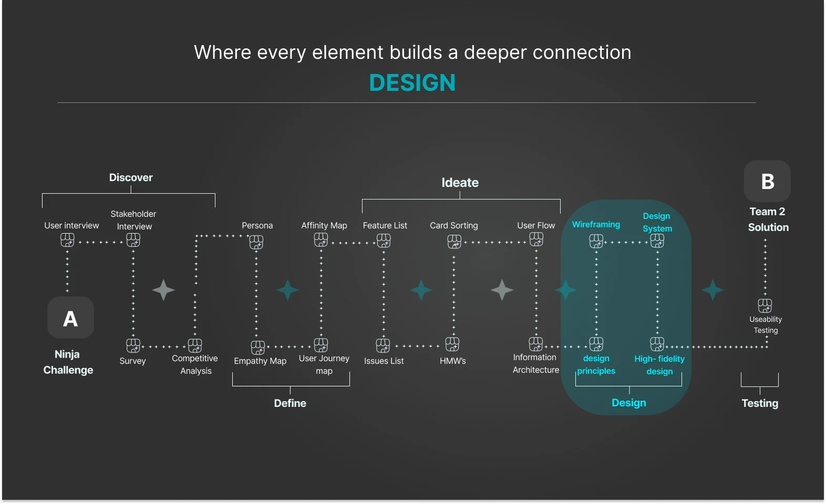Click the User Flow step icon
826x504 pixels.
point(536,239)
